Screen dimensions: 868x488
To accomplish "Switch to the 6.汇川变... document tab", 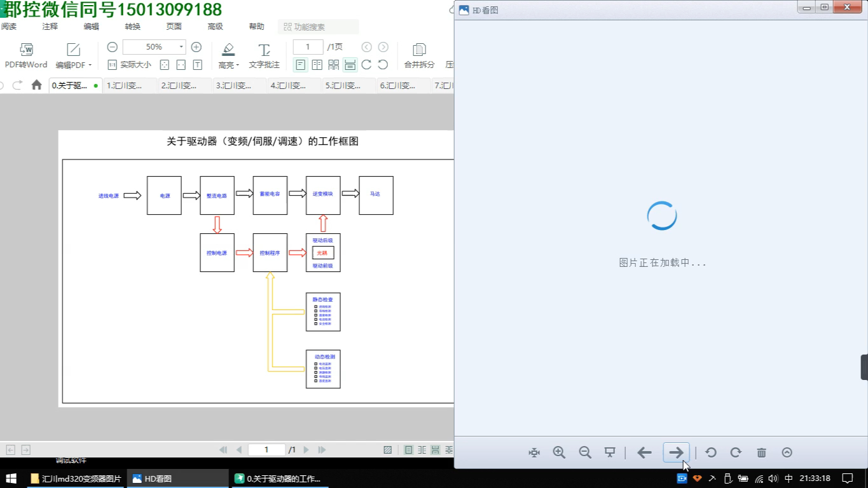I will [404, 85].
